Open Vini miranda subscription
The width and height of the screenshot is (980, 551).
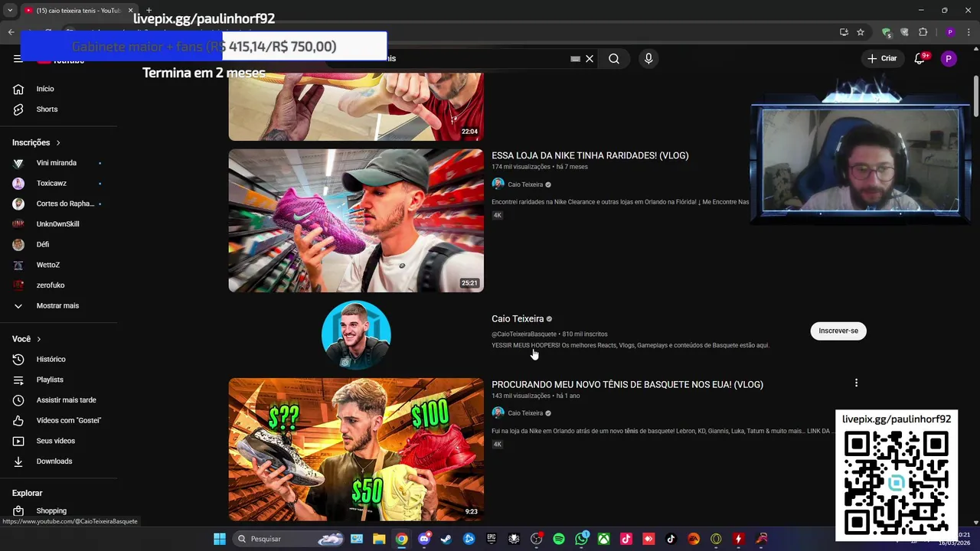click(58, 163)
